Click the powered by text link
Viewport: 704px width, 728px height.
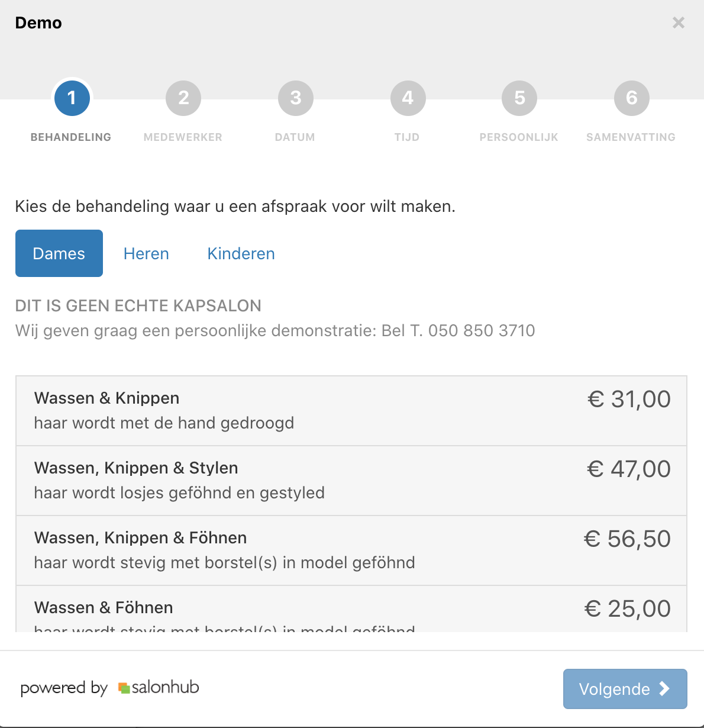(64, 688)
